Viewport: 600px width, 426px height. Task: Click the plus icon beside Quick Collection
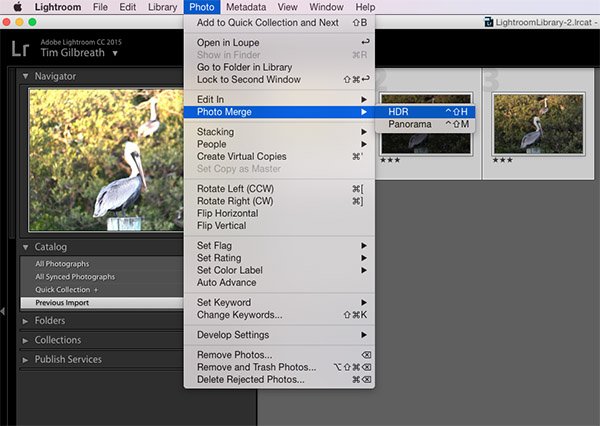click(96, 289)
